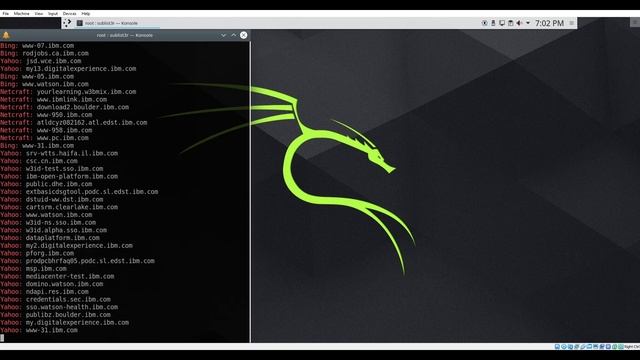Click the Bing 'www-31.ibm.com' line
The height and width of the screenshot is (360, 640).
coord(37,146)
